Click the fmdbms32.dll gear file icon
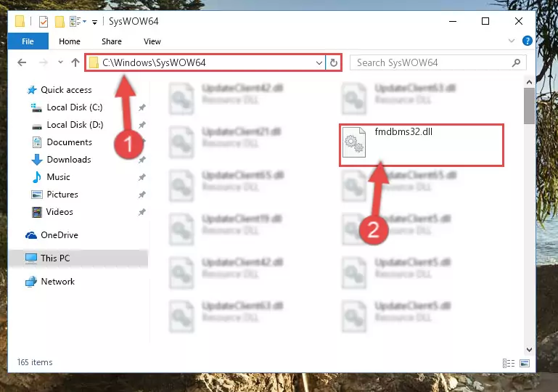The width and height of the screenshot is (558, 392). pos(353,142)
